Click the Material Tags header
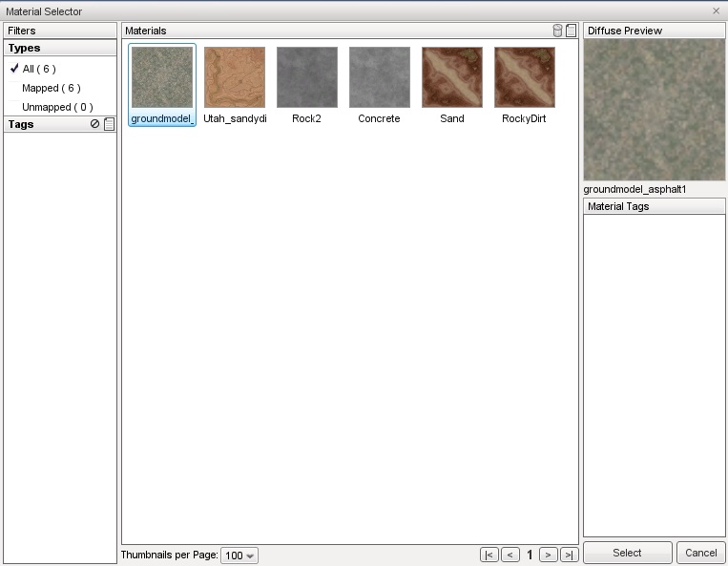 coord(654,206)
